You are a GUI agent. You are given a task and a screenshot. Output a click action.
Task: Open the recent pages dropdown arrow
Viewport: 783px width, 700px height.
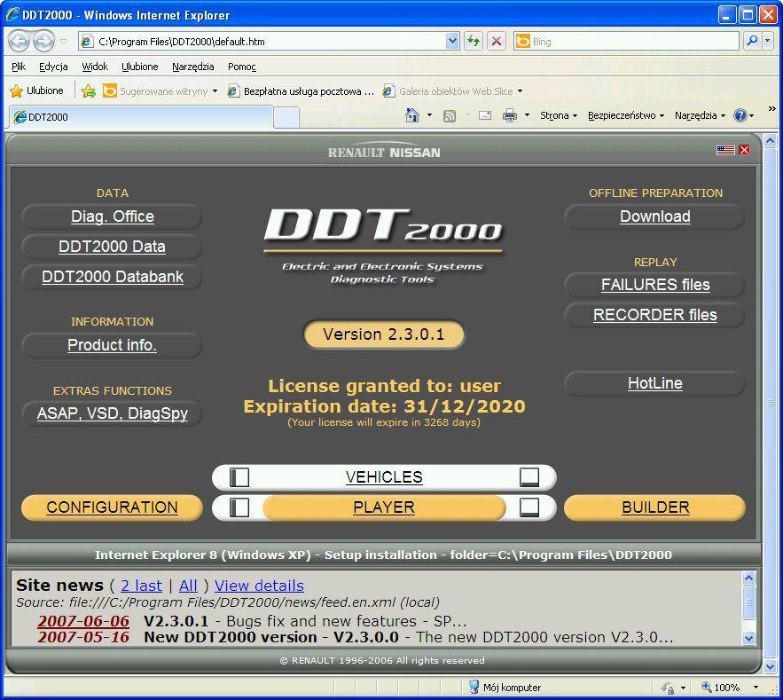coord(64,41)
